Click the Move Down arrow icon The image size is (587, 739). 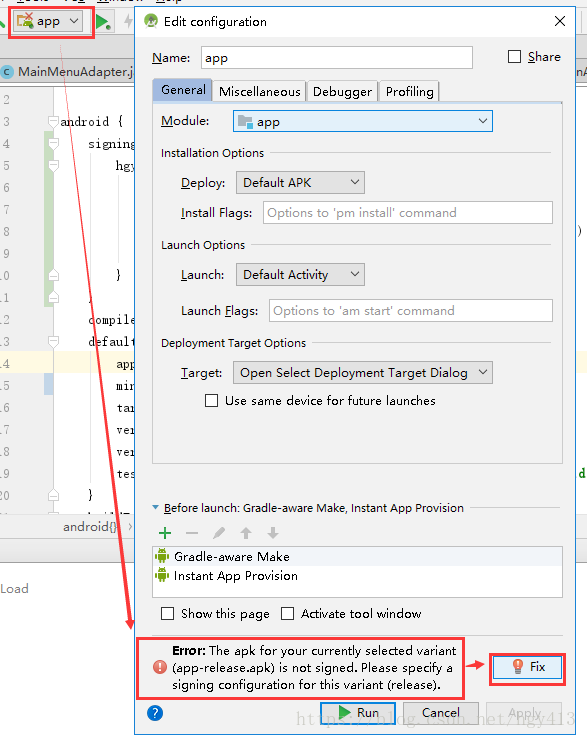(x=273, y=533)
